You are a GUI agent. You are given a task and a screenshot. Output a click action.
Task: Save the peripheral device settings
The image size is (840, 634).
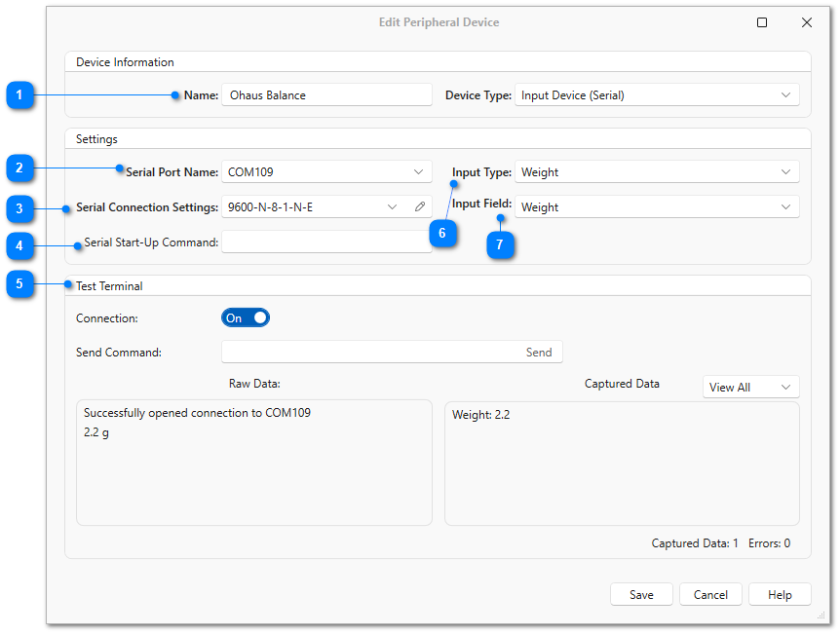click(x=641, y=595)
